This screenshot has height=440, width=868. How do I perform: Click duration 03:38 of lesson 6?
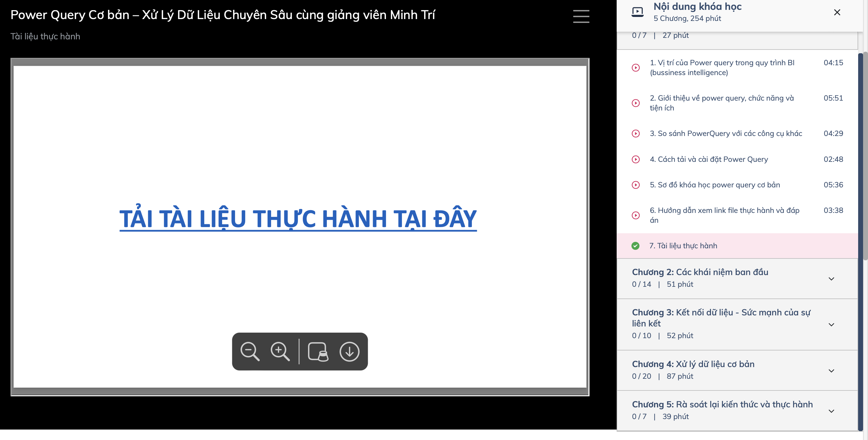(x=833, y=210)
